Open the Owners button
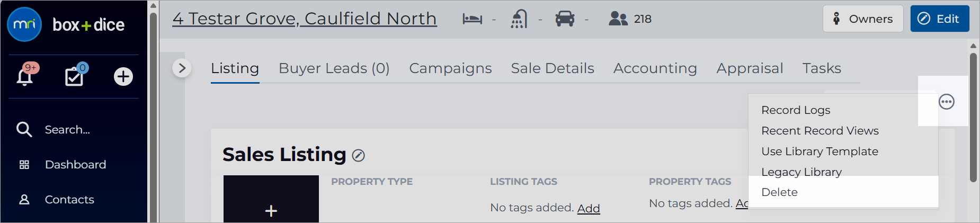 [863, 19]
